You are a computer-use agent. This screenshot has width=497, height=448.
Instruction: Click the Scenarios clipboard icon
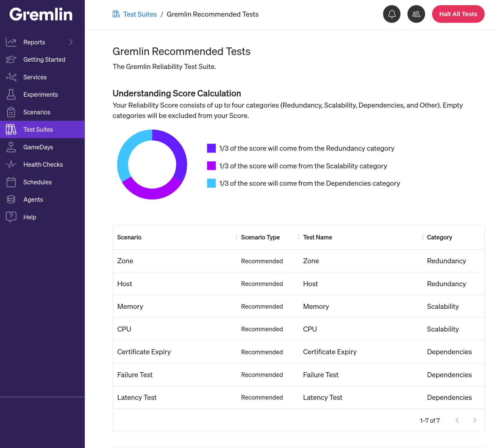pos(11,112)
